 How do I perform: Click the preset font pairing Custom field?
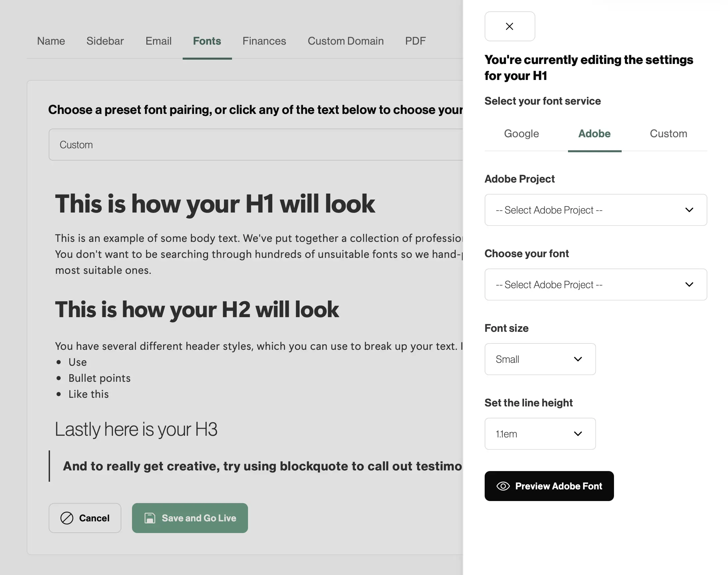(x=256, y=145)
